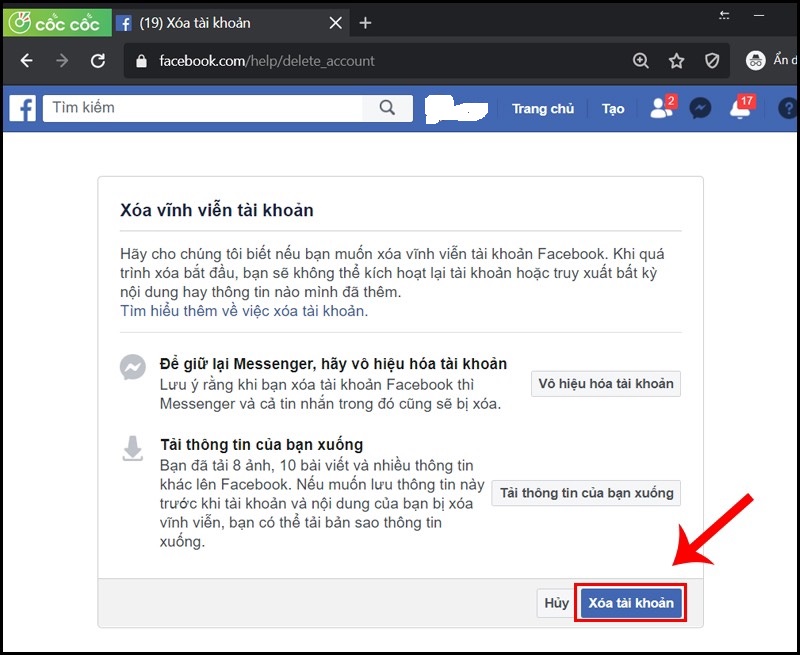Open the ad-blocking shield in the address bar
This screenshot has height=655, width=800.
[x=712, y=60]
